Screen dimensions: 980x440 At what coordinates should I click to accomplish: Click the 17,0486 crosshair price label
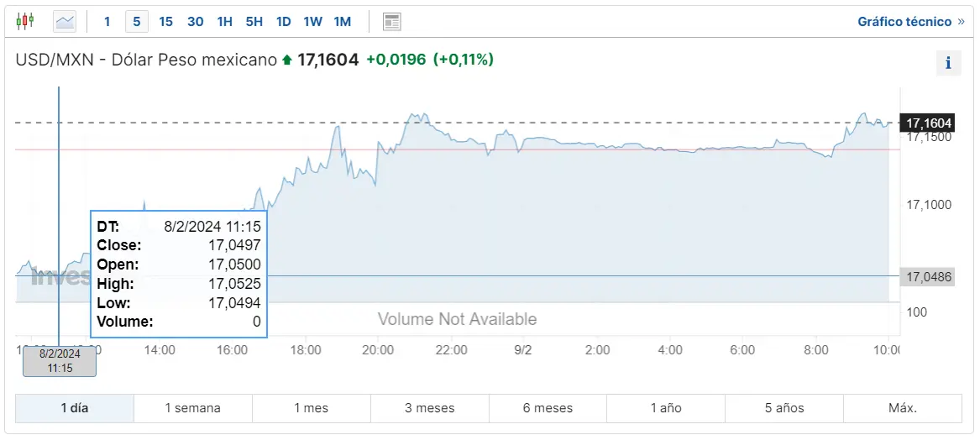tap(927, 276)
